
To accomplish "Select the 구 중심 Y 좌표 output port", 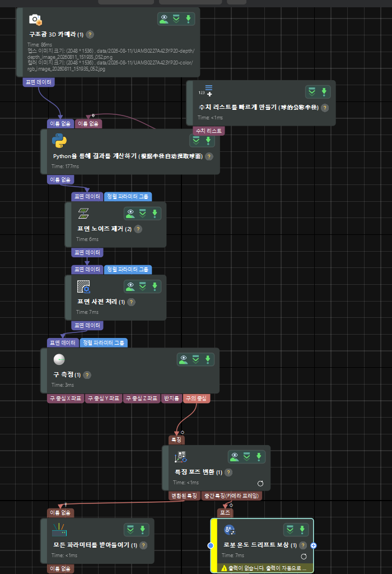I will [104, 399].
